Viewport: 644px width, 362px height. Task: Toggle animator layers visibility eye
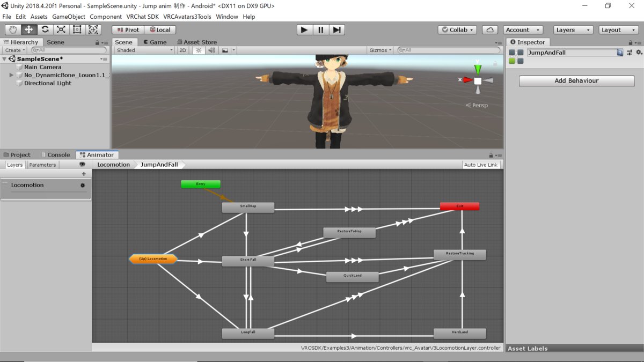82,165
